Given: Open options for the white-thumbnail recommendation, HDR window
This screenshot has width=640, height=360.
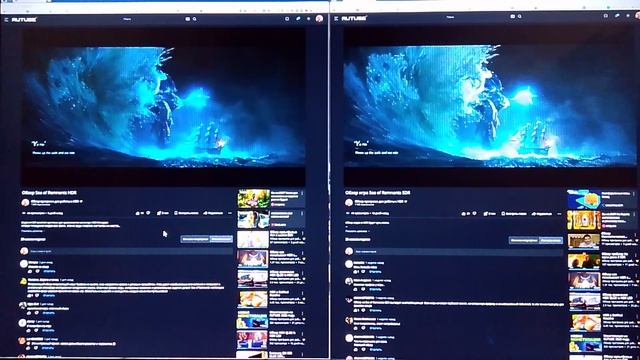Looking at the screenshot, I should click(x=302, y=233).
